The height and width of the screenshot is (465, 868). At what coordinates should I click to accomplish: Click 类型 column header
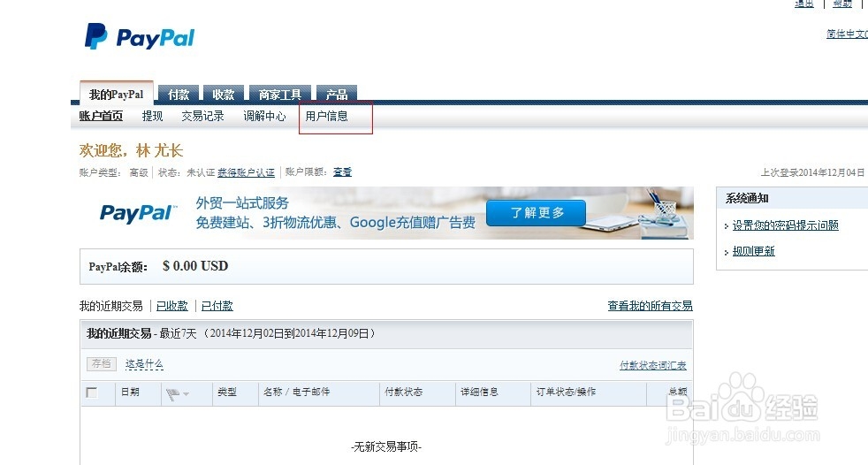227,392
